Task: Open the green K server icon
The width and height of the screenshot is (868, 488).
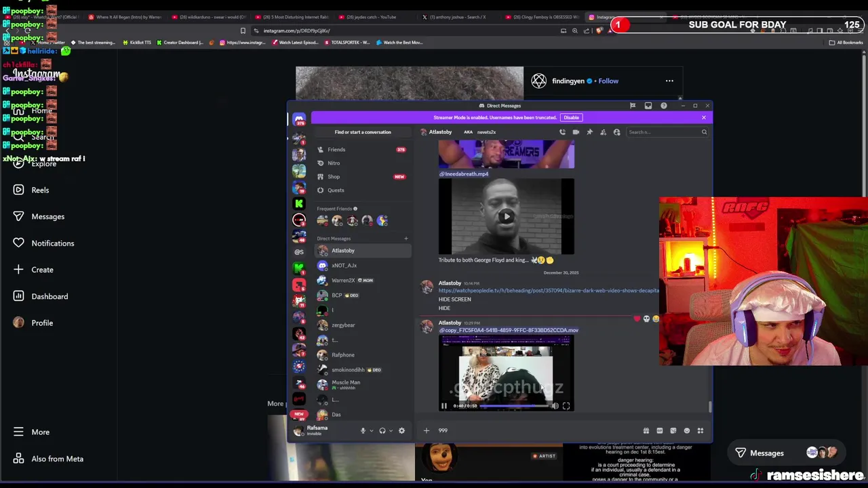Action: click(299, 203)
